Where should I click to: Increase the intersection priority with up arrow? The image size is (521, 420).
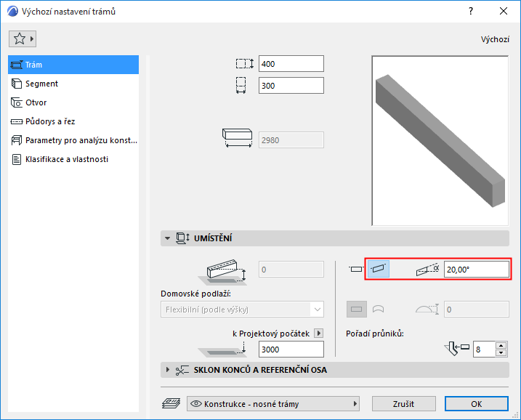(x=501, y=346)
